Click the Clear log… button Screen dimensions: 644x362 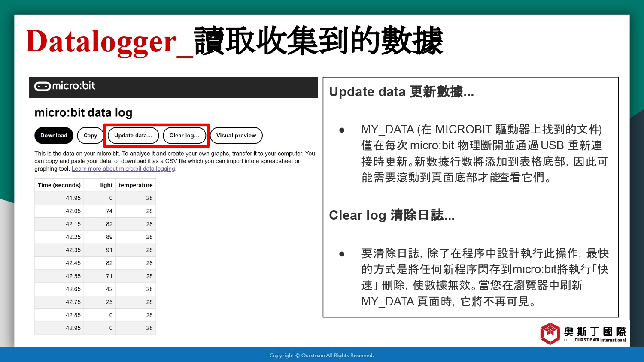pos(184,136)
